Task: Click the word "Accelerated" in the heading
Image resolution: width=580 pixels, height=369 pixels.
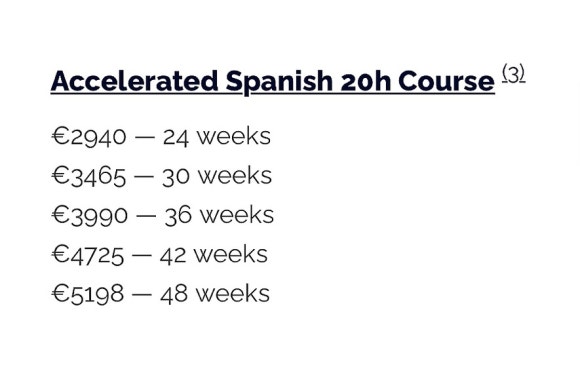Action: click(135, 81)
